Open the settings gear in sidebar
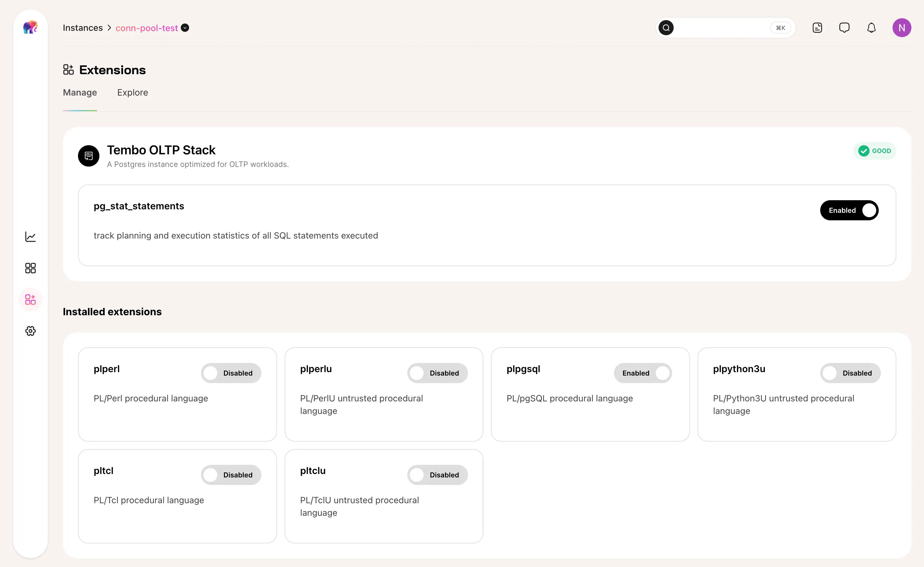 (x=31, y=331)
